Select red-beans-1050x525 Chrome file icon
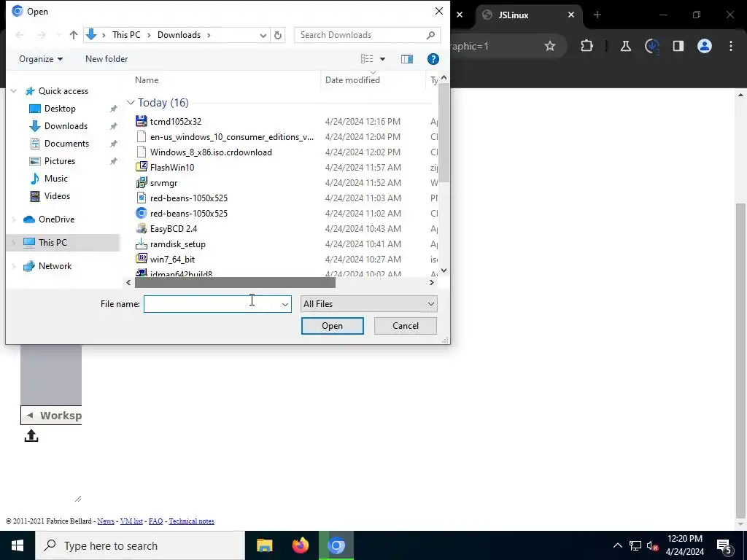Viewport: 747px width, 560px height. click(x=142, y=214)
